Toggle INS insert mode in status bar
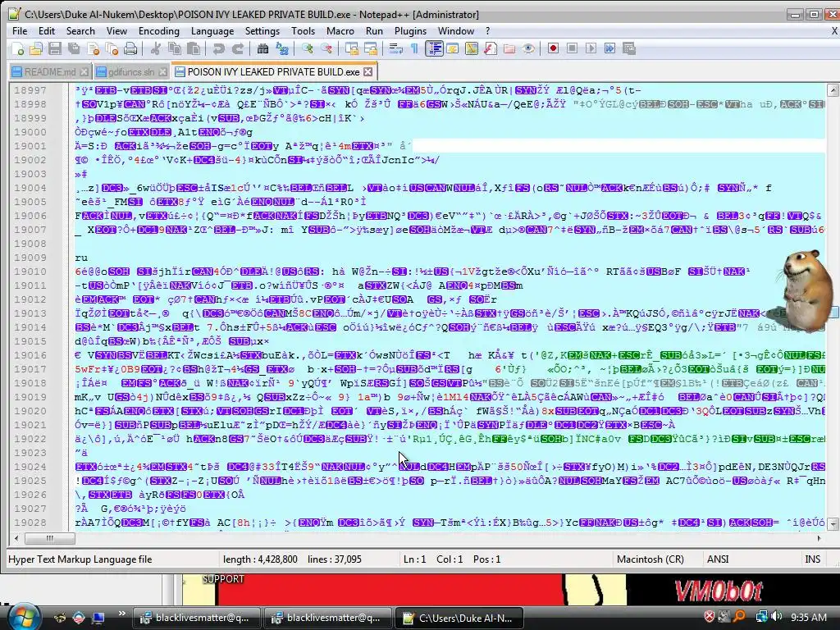Image resolution: width=840 pixels, height=630 pixels. [812, 559]
